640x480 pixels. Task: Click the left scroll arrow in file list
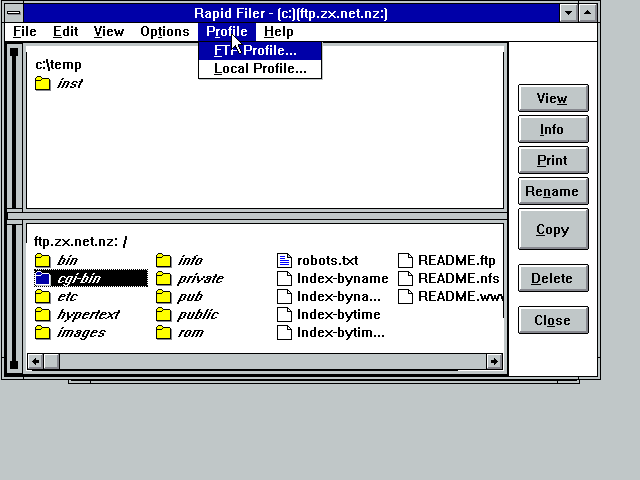tap(36, 361)
